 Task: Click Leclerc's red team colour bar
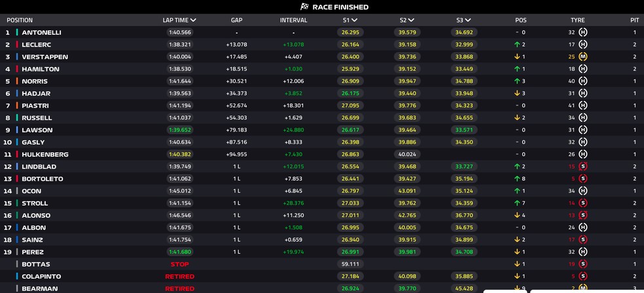click(17, 45)
